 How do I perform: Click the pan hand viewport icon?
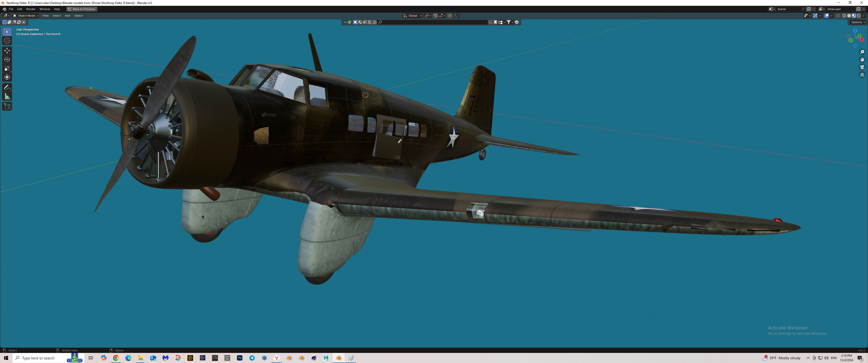[x=862, y=59]
